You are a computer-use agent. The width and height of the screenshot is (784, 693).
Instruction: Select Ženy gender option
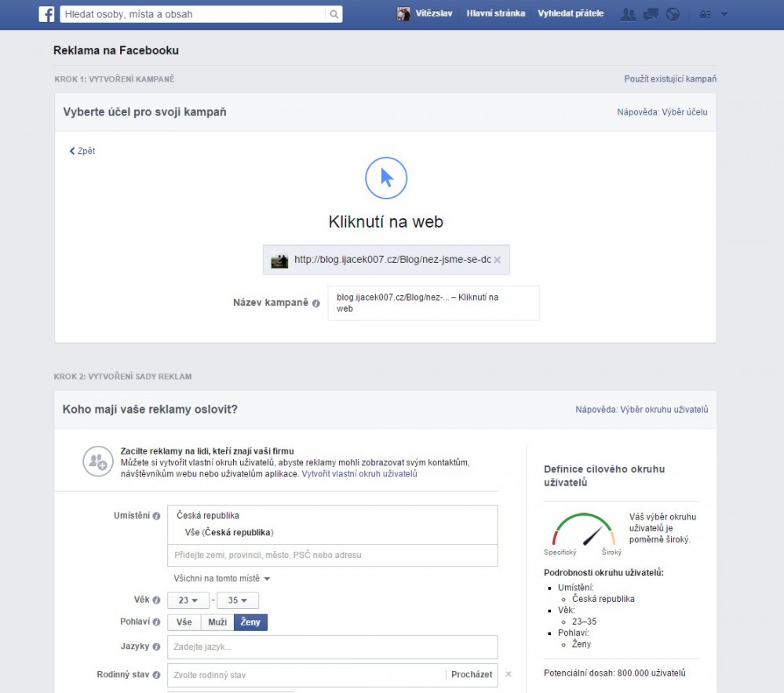point(251,622)
